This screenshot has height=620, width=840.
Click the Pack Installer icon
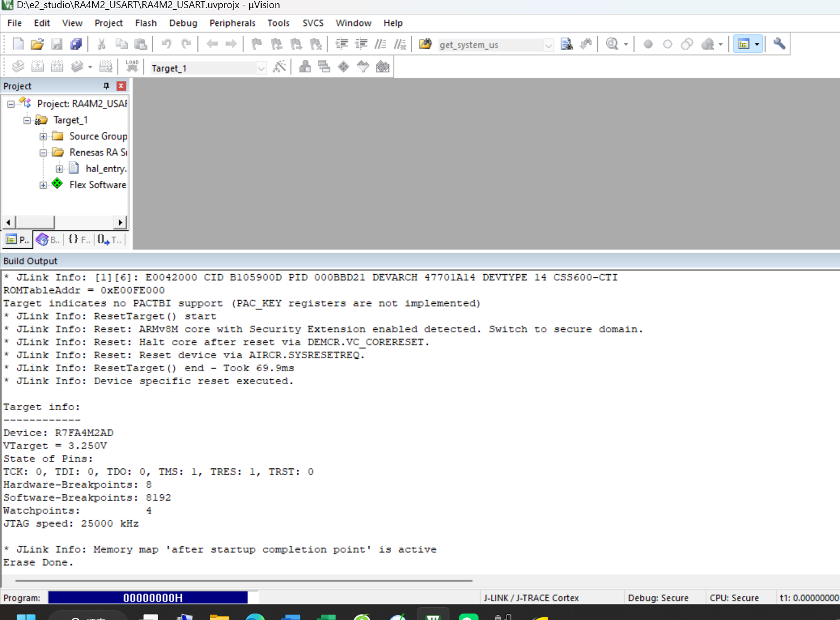click(383, 67)
